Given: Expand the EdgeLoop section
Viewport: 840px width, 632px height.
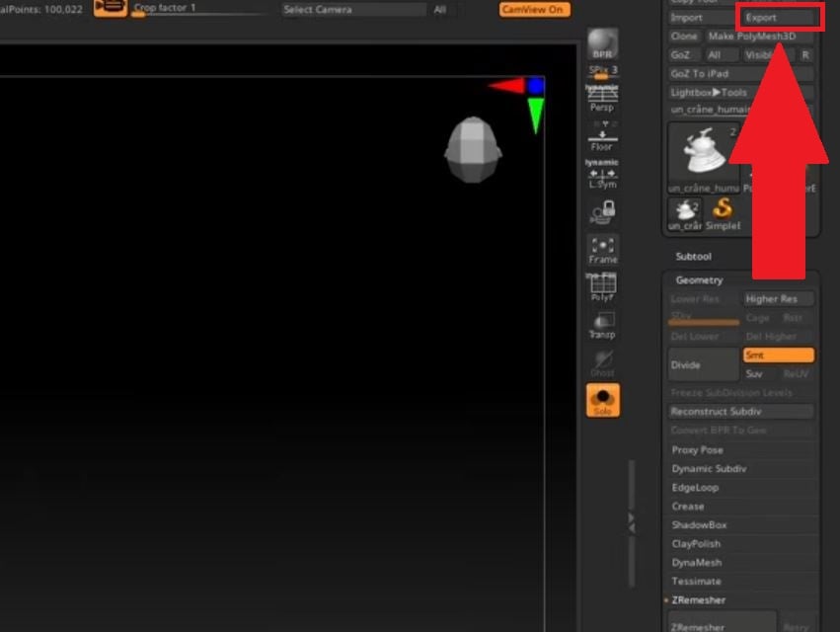Looking at the screenshot, I should click(695, 487).
